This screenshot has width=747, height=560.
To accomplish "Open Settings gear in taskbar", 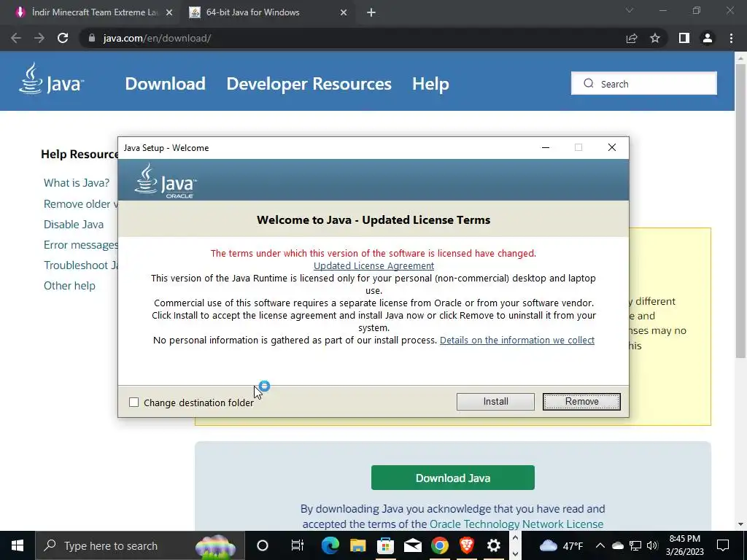I will (494, 545).
